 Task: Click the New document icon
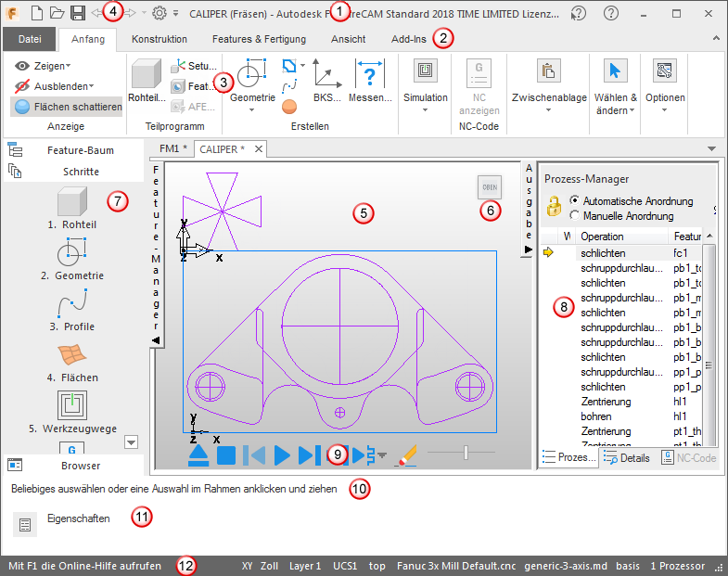tap(37, 13)
